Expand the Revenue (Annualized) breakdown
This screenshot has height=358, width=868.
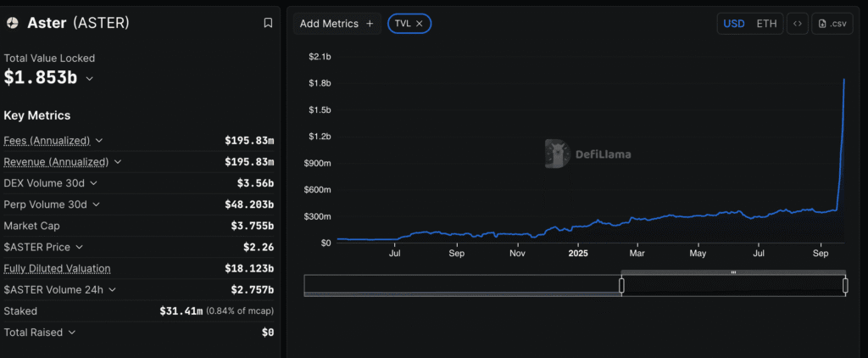(118, 161)
